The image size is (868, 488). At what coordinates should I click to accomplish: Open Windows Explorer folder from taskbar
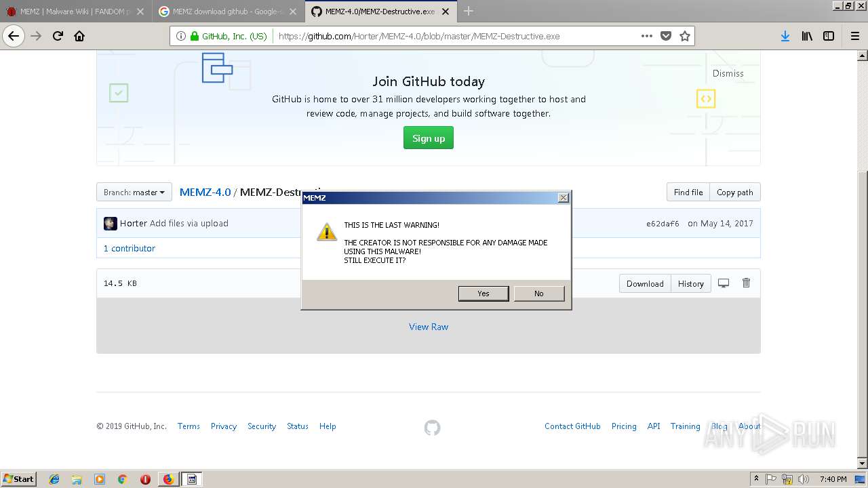click(x=77, y=479)
